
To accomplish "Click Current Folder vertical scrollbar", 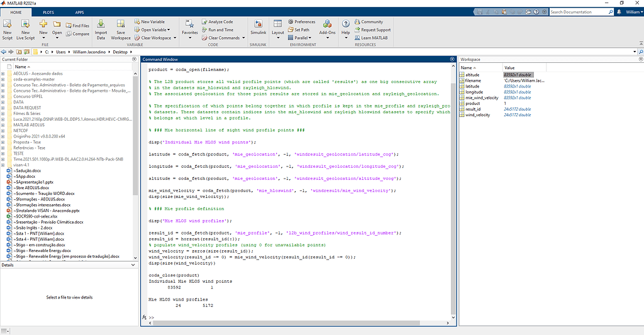I will pyautogui.click(x=135, y=136).
